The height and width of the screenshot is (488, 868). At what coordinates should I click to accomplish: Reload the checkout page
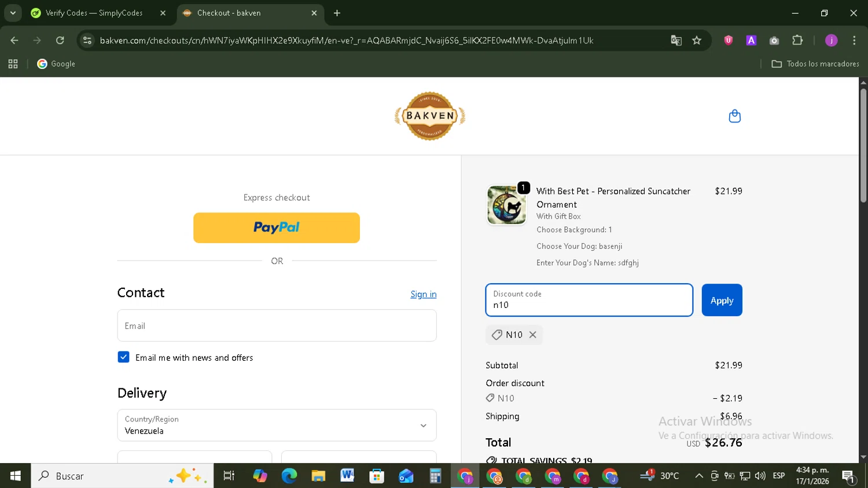(x=60, y=40)
